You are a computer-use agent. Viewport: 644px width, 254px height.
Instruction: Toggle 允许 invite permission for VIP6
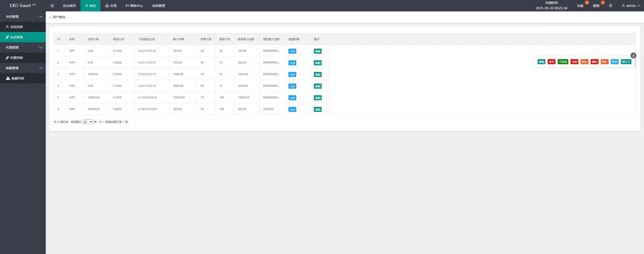tap(292, 110)
